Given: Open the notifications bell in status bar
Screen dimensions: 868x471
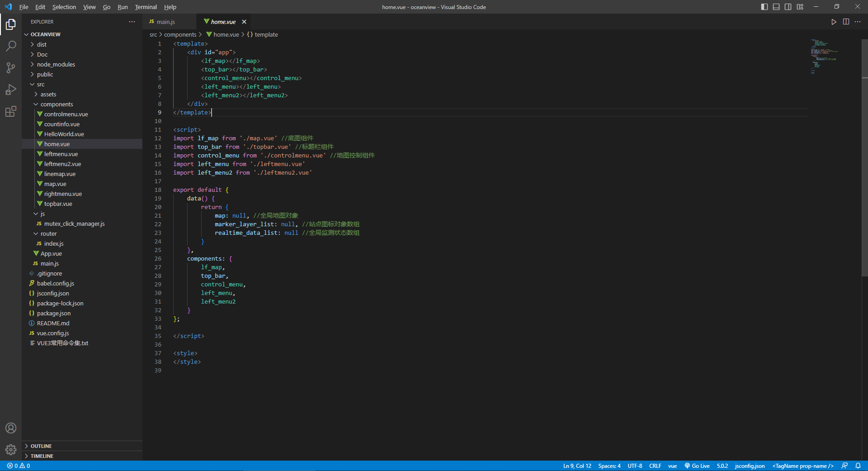Looking at the screenshot, I should (x=858, y=466).
